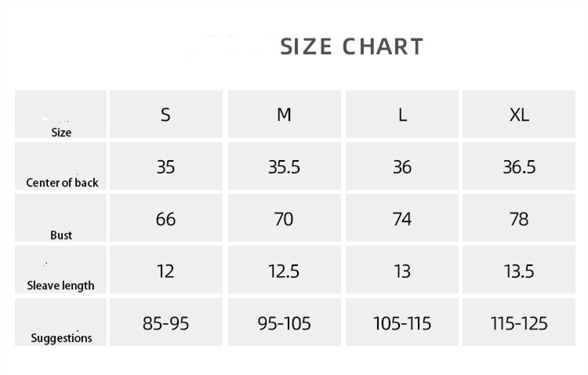Select the 115-125 suggestion cell
The height and width of the screenshot is (375, 588).
tap(519, 323)
